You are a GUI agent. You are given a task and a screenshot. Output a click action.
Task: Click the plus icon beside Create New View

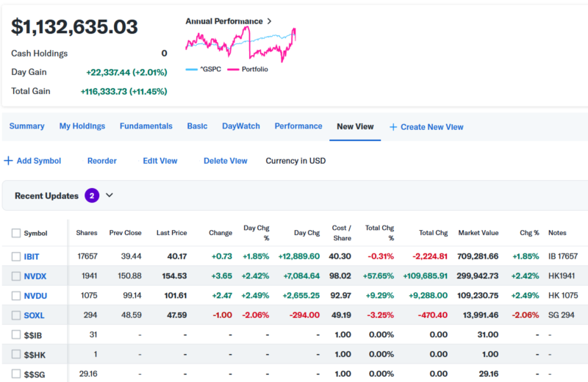click(393, 127)
